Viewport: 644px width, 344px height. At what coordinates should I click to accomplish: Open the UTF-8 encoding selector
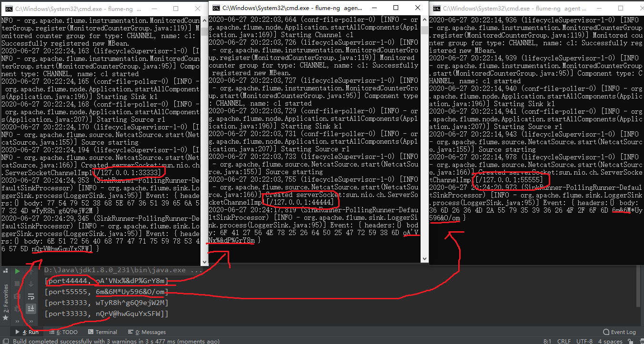pyautogui.click(x=584, y=341)
